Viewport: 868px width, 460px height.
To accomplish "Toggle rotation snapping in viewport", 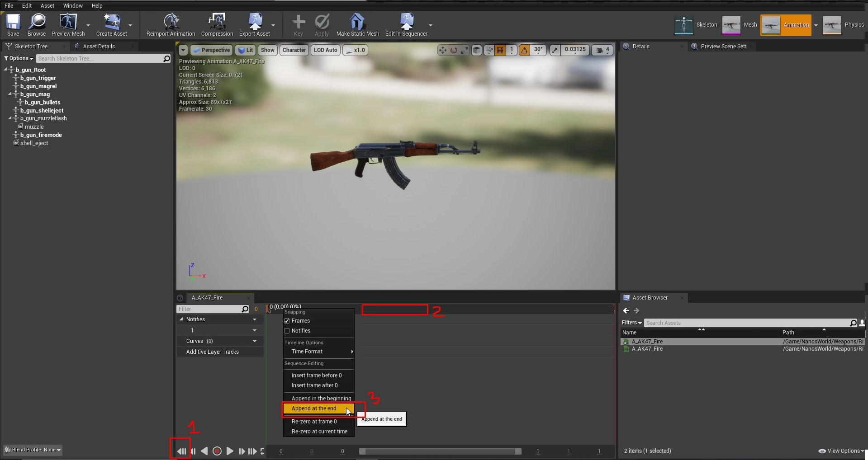I will [x=524, y=50].
